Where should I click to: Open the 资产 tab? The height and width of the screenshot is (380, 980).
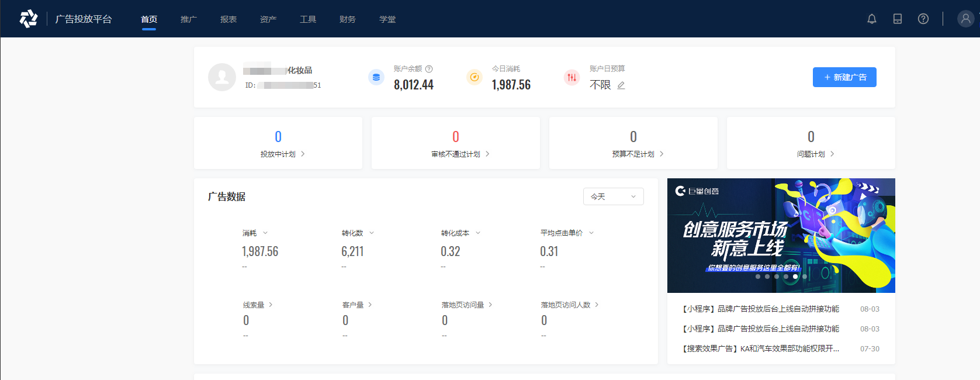pyautogui.click(x=268, y=19)
